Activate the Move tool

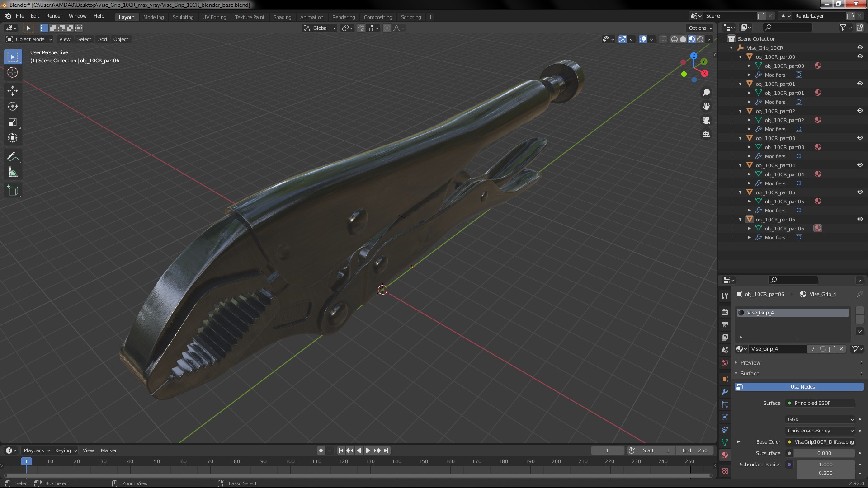tap(13, 90)
